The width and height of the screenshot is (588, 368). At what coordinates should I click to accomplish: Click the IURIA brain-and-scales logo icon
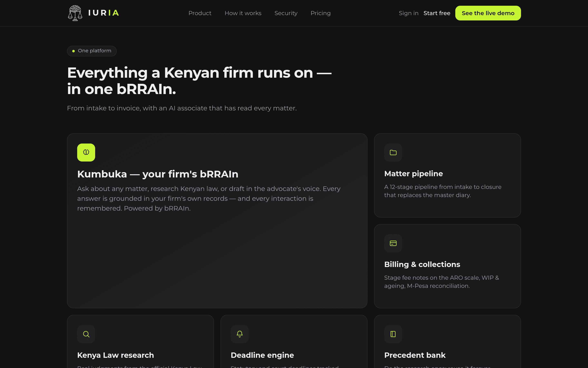(75, 13)
